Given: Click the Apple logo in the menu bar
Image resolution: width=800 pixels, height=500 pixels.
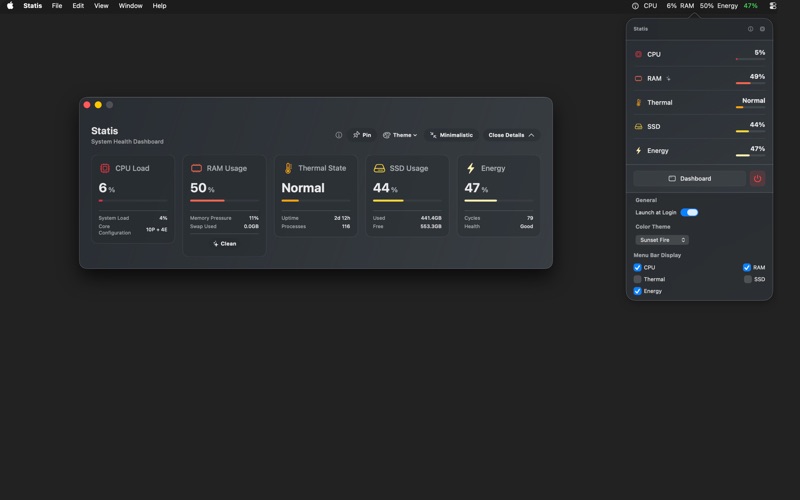Looking at the screenshot, I should pos(10,6).
